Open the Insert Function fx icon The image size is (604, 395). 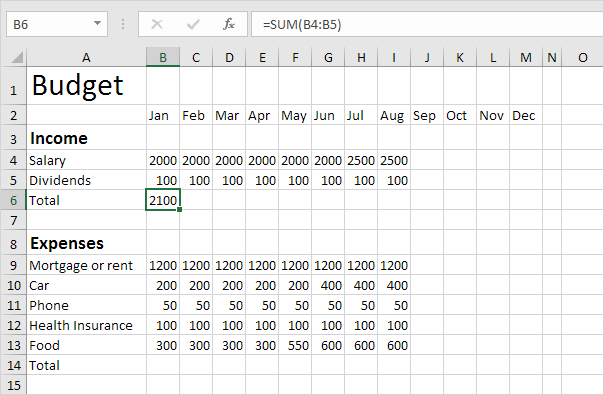click(x=229, y=24)
